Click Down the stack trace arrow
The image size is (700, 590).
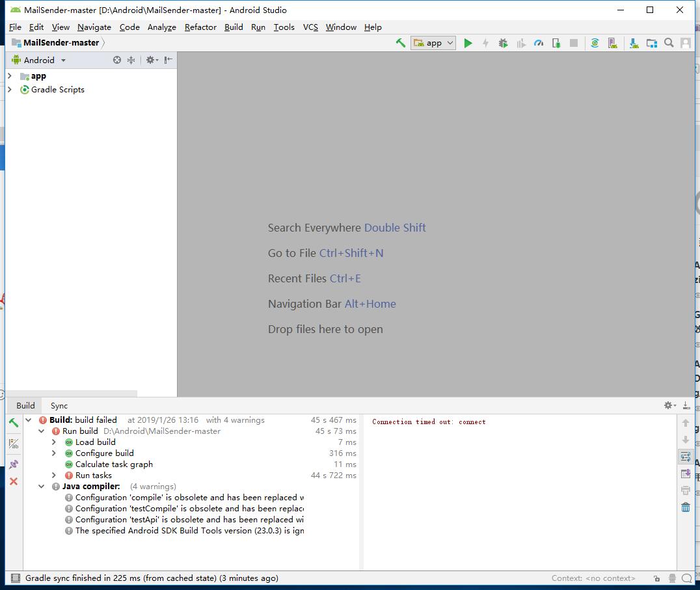point(686,440)
